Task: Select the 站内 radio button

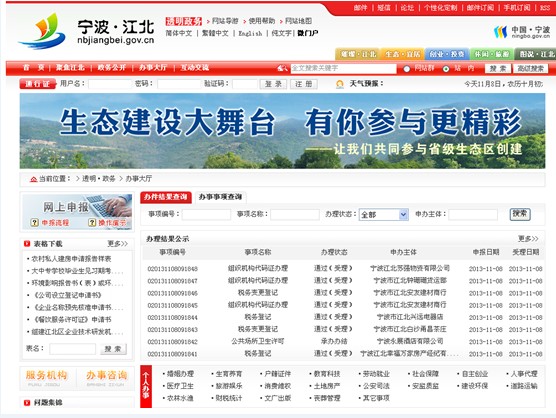Action: (446, 69)
